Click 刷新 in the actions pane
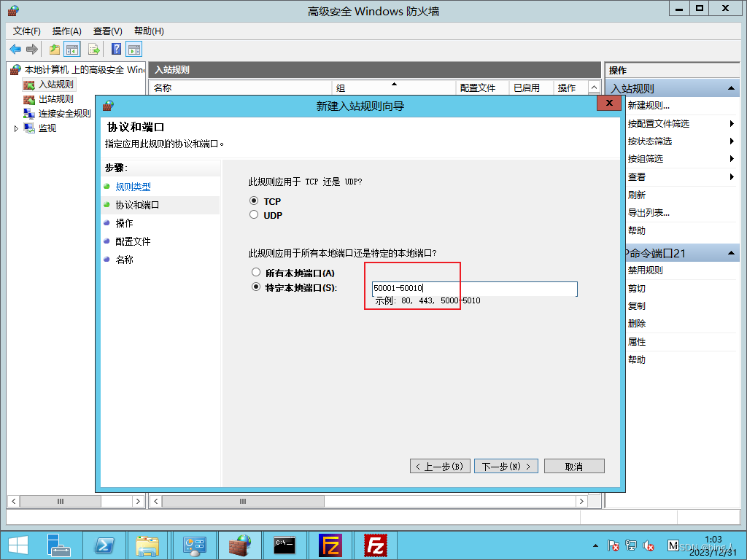This screenshot has width=747, height=560. 636,195
